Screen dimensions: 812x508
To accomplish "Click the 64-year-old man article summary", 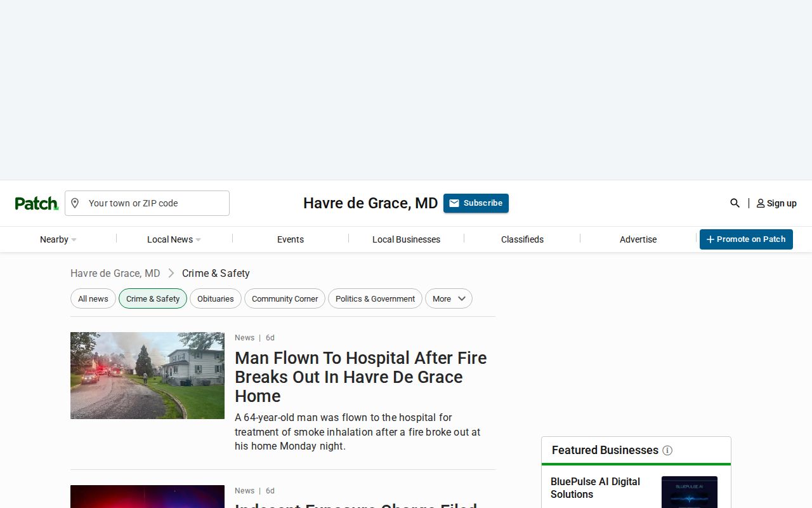I will (x=358, y=432).
